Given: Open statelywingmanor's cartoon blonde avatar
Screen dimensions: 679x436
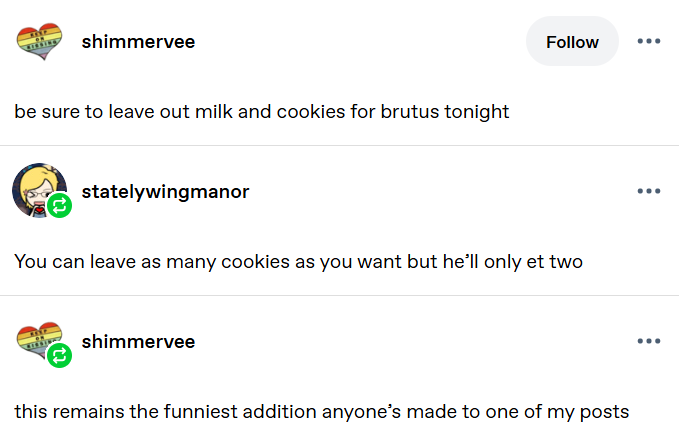Looking at the screenshot, I should pos(39,191).
